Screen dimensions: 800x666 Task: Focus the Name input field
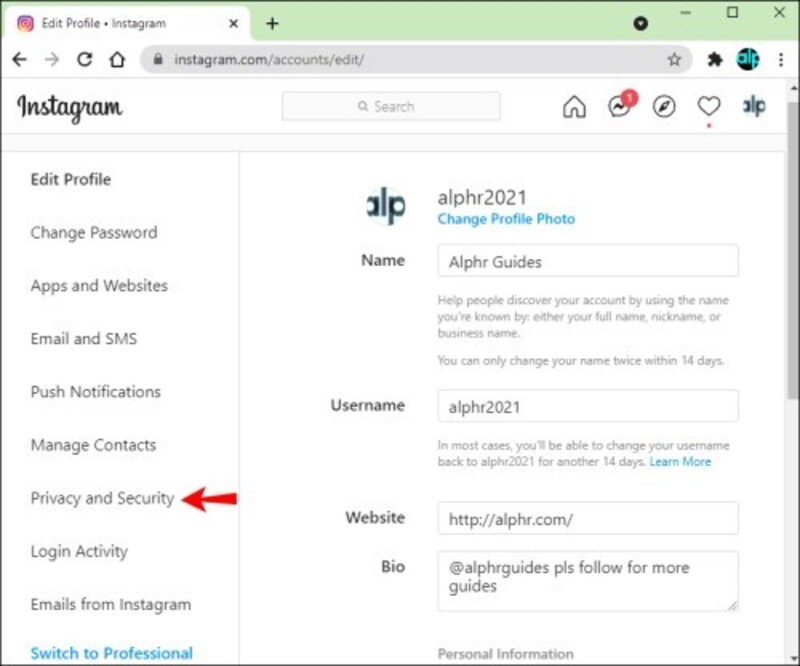point(588,261)
